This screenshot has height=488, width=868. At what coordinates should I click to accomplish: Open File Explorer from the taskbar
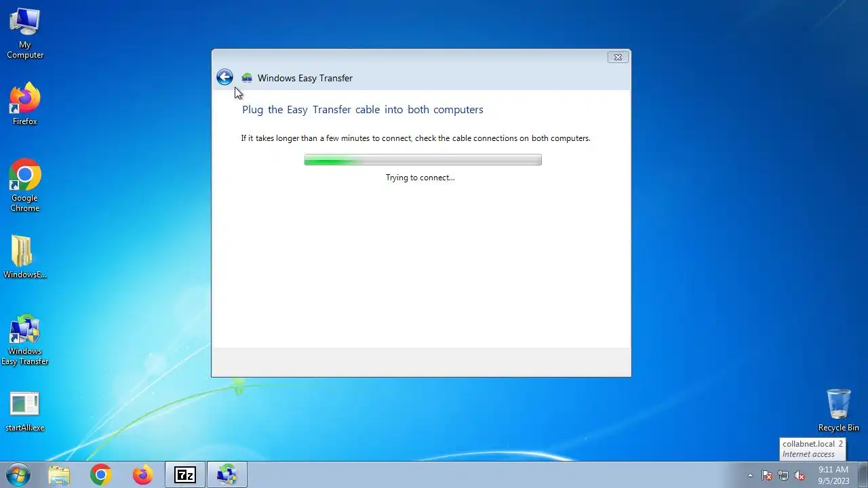[59, 475]
